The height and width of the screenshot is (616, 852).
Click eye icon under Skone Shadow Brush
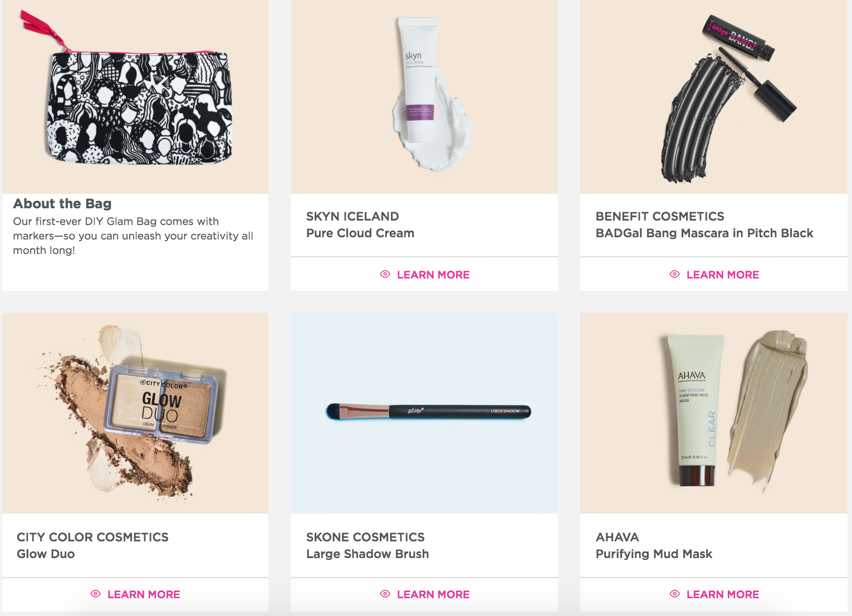click(x=385, y=594)
